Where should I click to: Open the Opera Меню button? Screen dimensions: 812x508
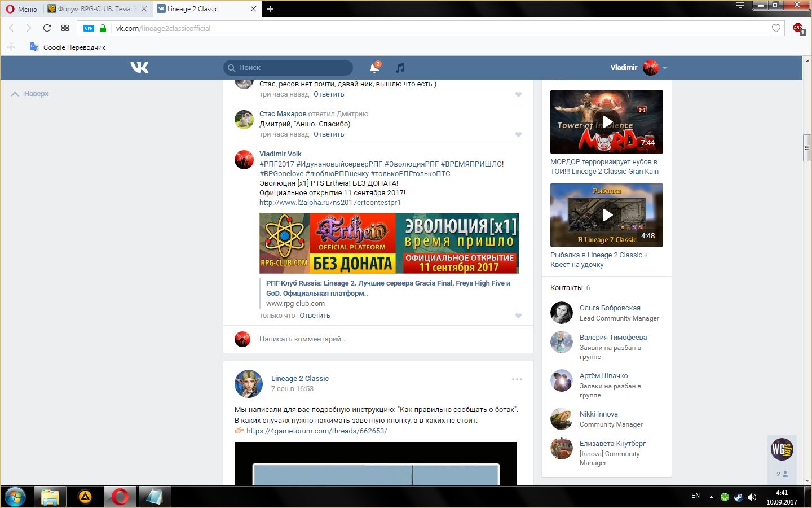(21, 9)
